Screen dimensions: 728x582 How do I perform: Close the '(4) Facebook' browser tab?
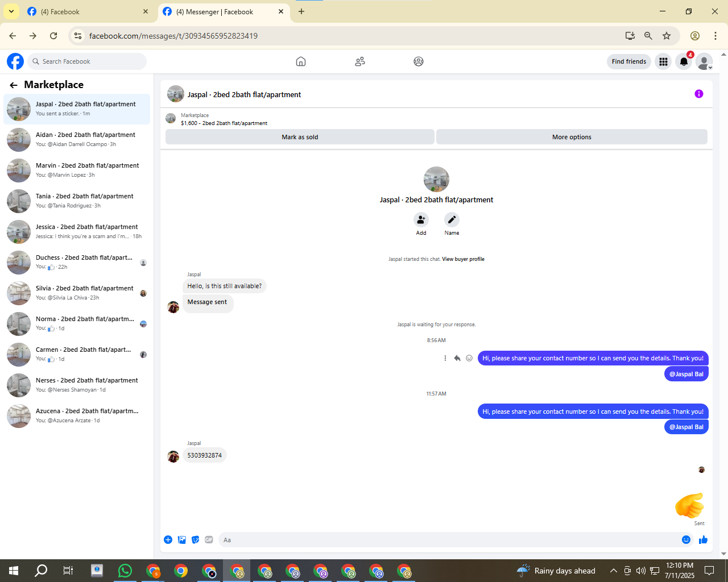(146, 11)
